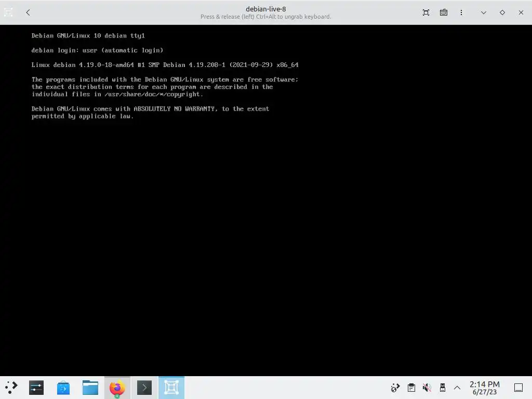Image resolution: width=532 pixels, height=399 pixels.
Task: Select the active Boxes task in the taskbar
Action: point(171,388)
